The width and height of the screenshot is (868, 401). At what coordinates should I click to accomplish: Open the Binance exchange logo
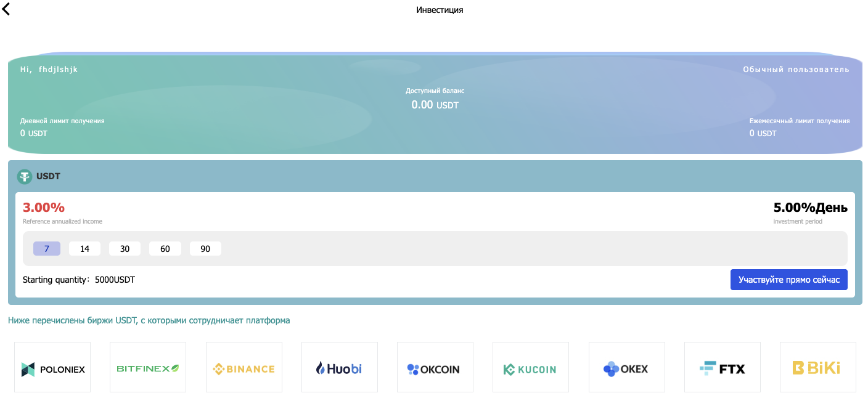[244, 367]
